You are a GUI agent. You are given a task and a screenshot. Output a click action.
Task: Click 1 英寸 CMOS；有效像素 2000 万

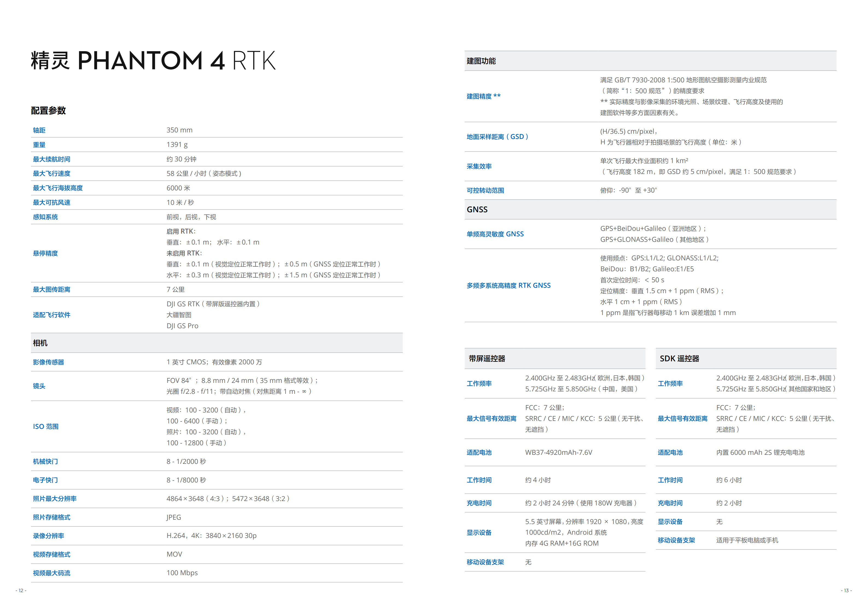tap(214, 362)
